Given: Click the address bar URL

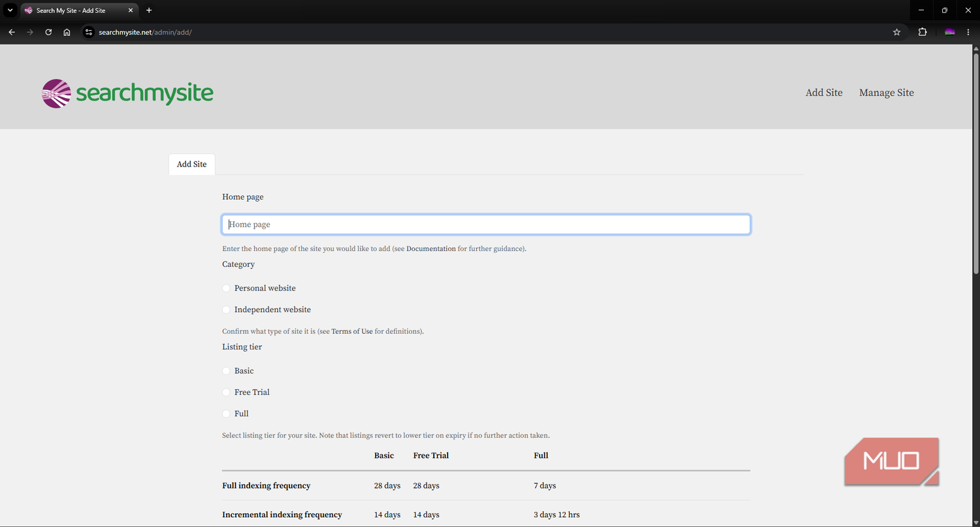Looking at the screenshot, I should [145, 32].
